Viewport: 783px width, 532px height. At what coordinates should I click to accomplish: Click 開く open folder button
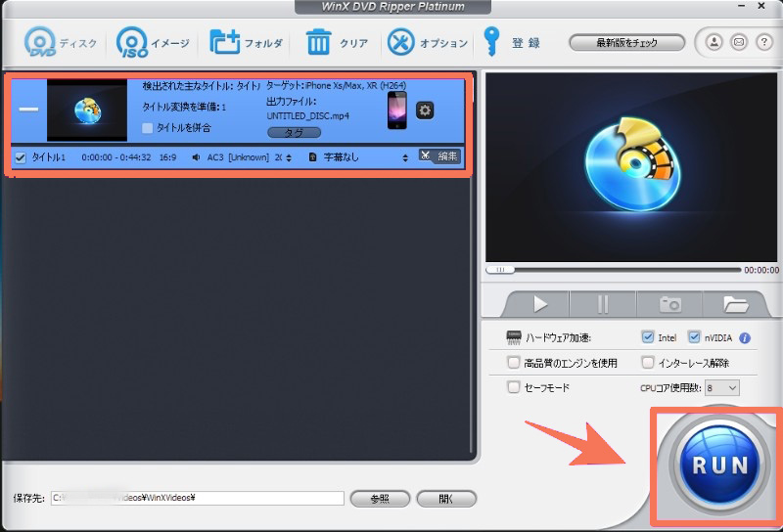(x=446, y=499)
